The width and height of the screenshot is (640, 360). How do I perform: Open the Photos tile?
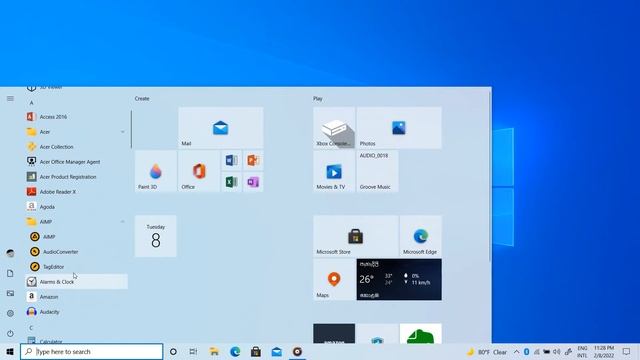[x=399, y=128]
